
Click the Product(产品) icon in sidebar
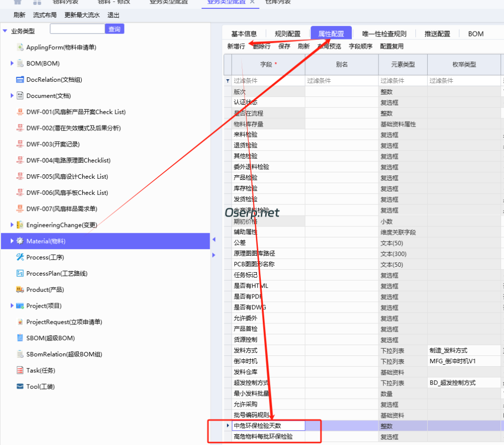[20, 289]
